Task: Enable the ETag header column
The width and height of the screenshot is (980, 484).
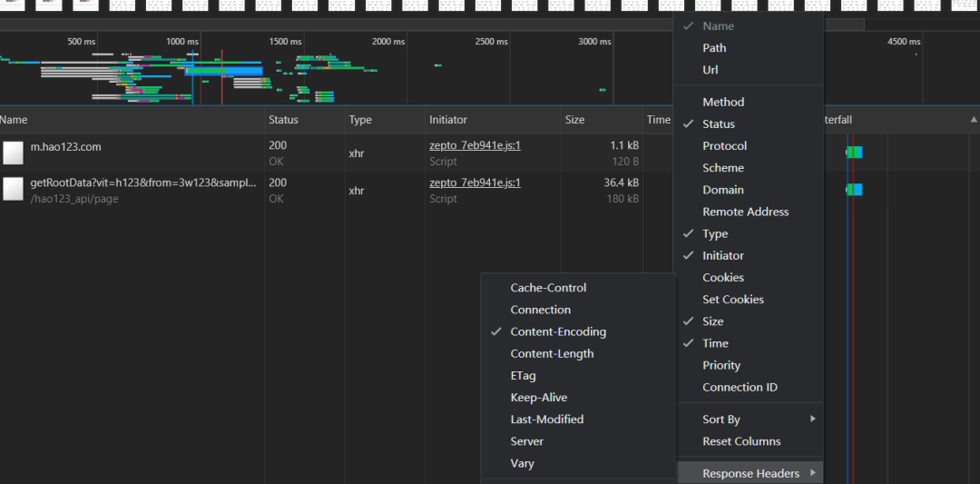Action: 578,375
